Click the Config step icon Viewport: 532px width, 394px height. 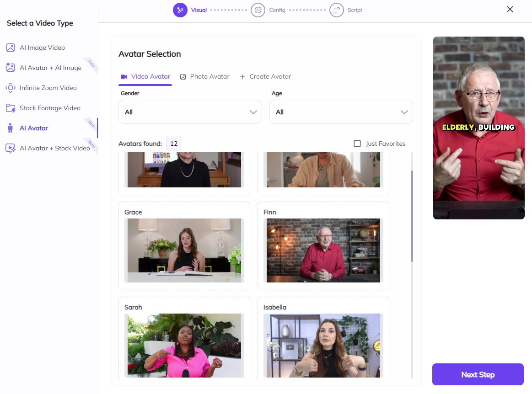pyautogui.click(x=258, y=10)
